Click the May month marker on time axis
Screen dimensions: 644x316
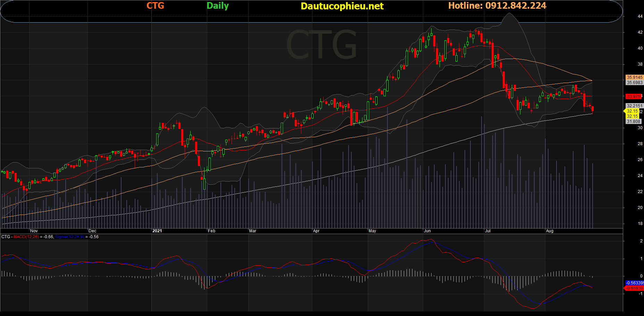[372, 231]
